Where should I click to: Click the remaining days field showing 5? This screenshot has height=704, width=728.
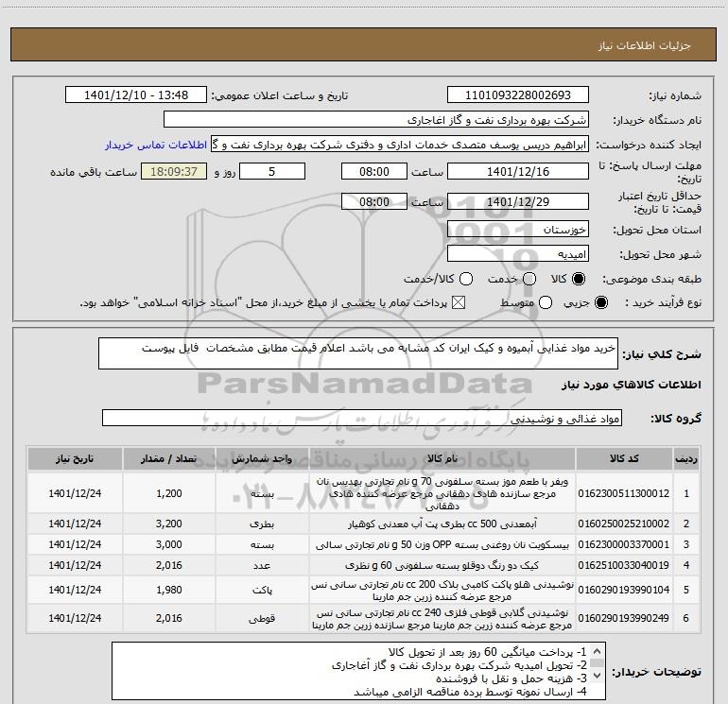pos(272,172)
